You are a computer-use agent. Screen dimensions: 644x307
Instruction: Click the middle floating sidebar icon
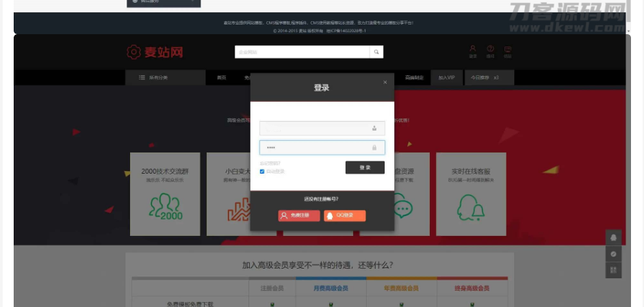click(613, 254)
